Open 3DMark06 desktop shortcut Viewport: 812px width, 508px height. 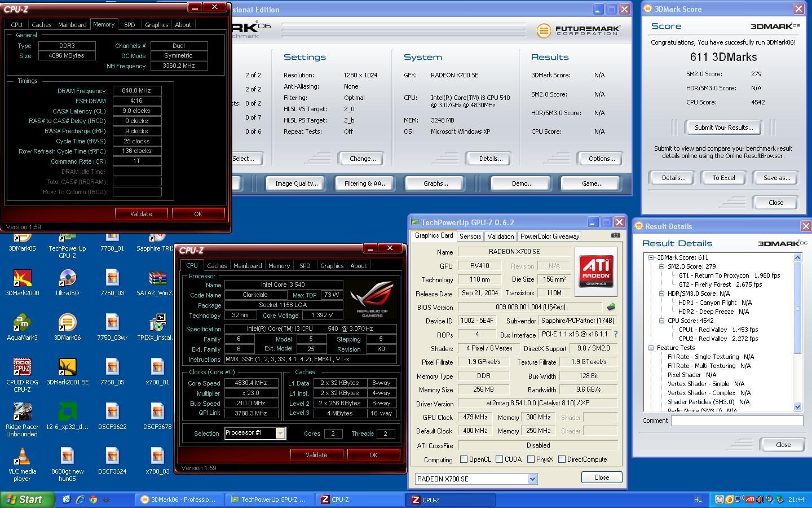point(67,327)
